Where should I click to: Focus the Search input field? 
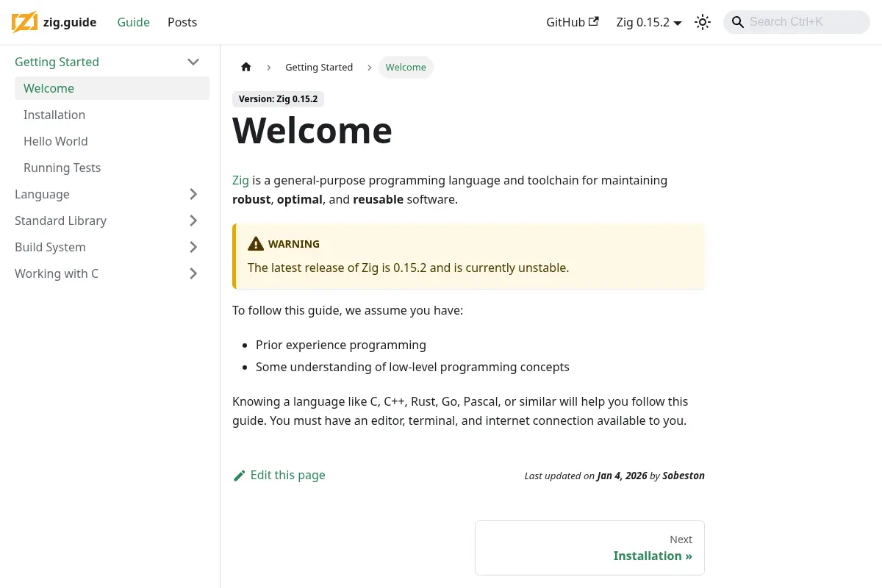pos(797,22)
